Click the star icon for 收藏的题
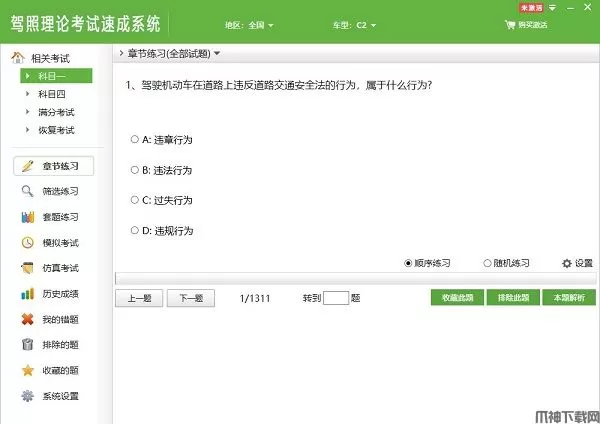This screenshot has width=600, height=424. (28, 370)
